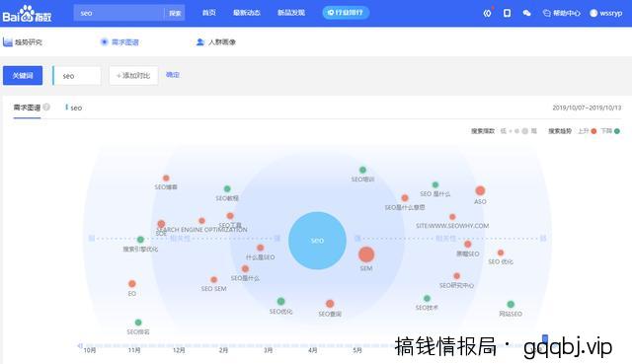Open the code/API icon in header

tap(487, 13)
